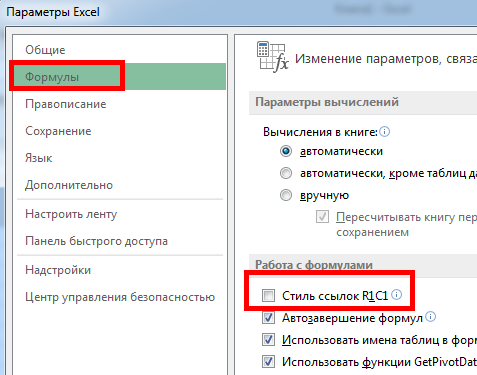Uncheck Использовать функции GetPivotData checkbox
Screen dimensions: 477x375
click(x=268, y=362)
